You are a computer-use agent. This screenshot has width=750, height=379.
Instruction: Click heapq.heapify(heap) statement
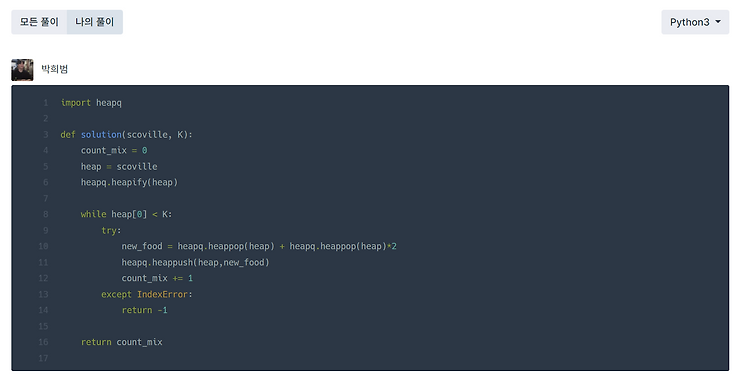pyautogui.click(x=129, y=182)
